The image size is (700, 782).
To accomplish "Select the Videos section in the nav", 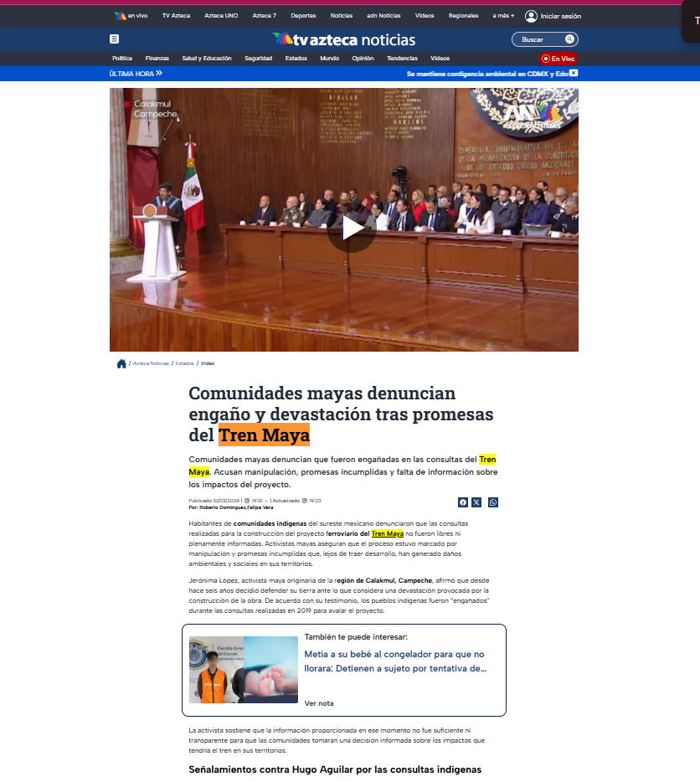I will click(440, 59).
